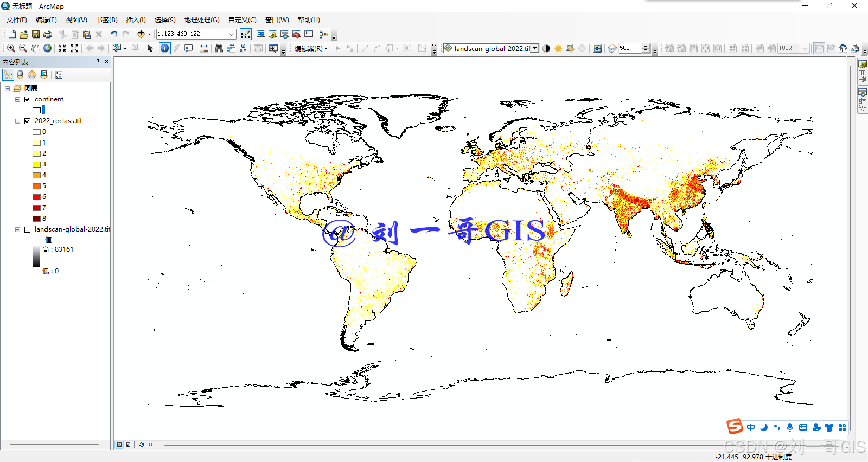
Task: Open the Catalog window icon
Action: (x=273, y=34)
